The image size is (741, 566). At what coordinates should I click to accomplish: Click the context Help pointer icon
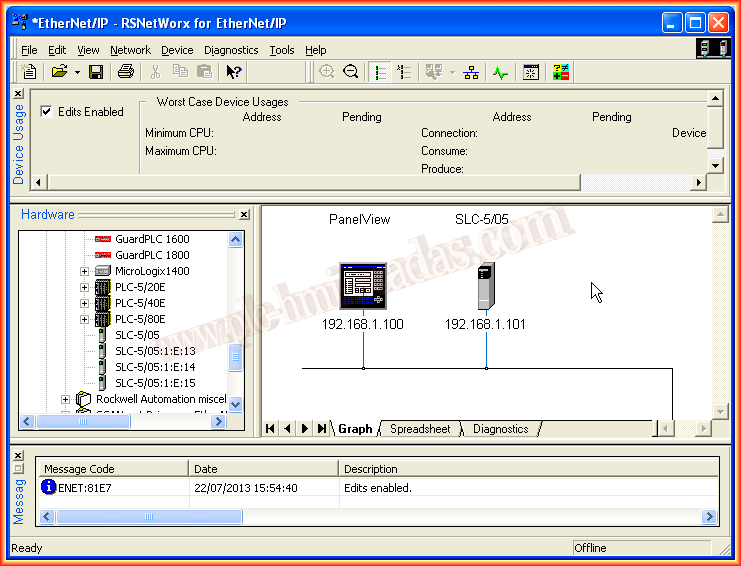point(234,72)
